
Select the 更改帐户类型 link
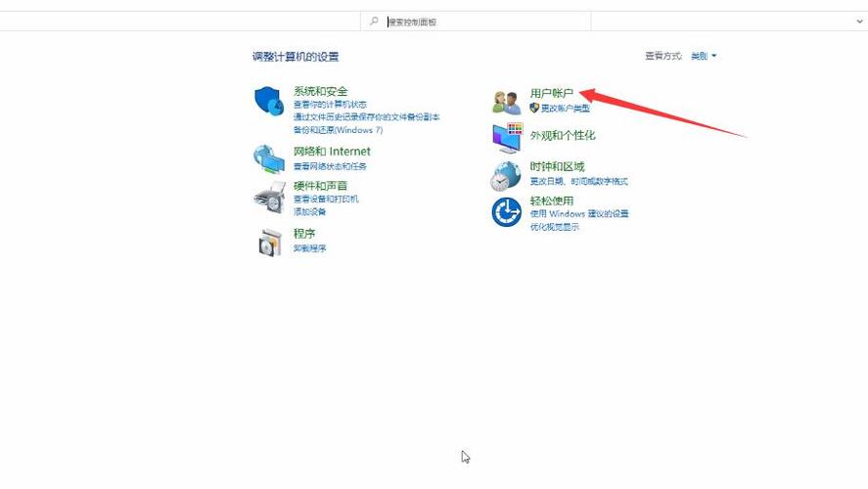tap(566, 109)
